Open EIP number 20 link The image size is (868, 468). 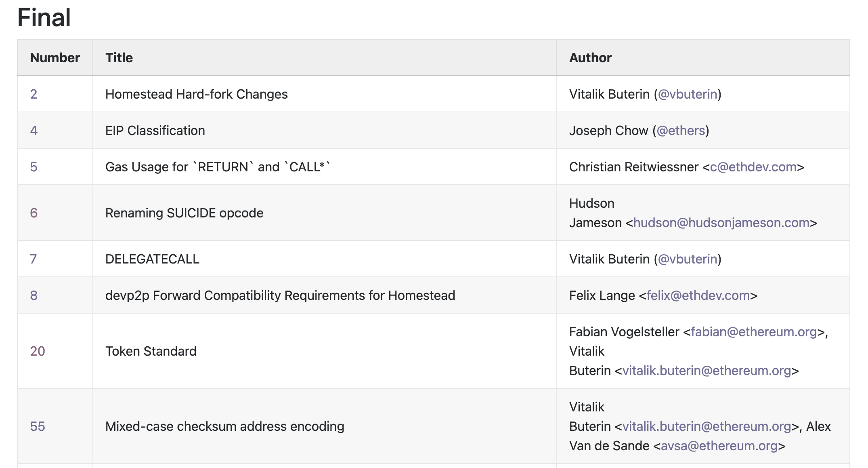[38, 351]
